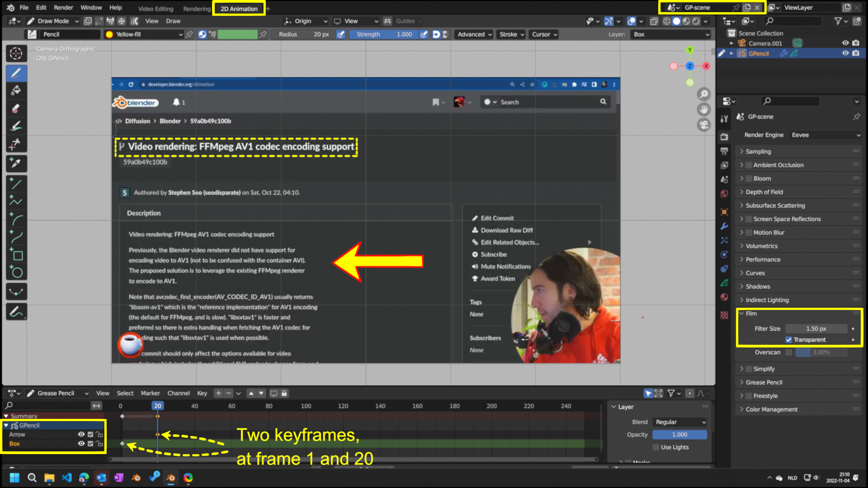Enable the Ambient Occlusion checkbox

pyautogui.click(x=749, y=165)
